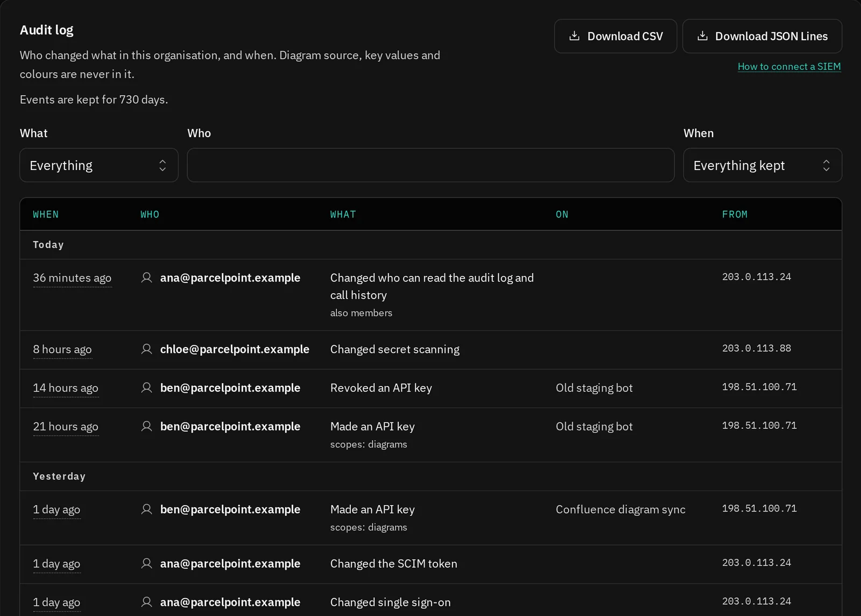
Task: Click the Changed the SCIM token entry
Action: 394,564
